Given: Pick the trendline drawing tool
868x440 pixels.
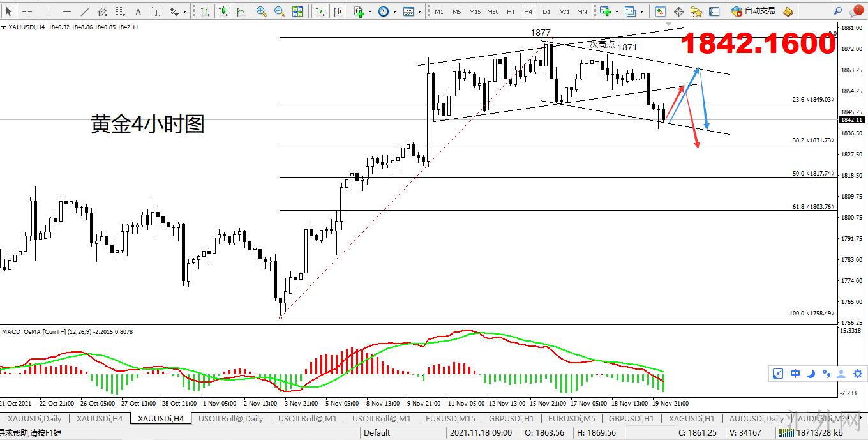Looking at the screenshot, I should point(85,11).
